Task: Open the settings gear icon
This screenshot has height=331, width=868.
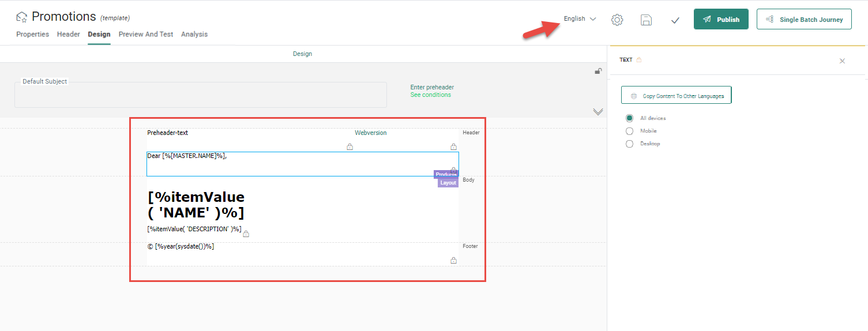Action: tap(617, 20)
